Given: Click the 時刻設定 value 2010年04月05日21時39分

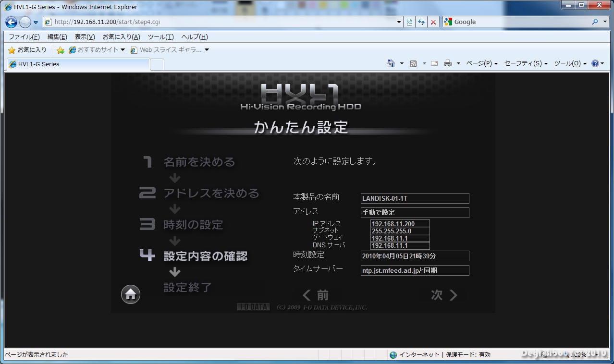Looking at the screenshot, I should [415, 256].
